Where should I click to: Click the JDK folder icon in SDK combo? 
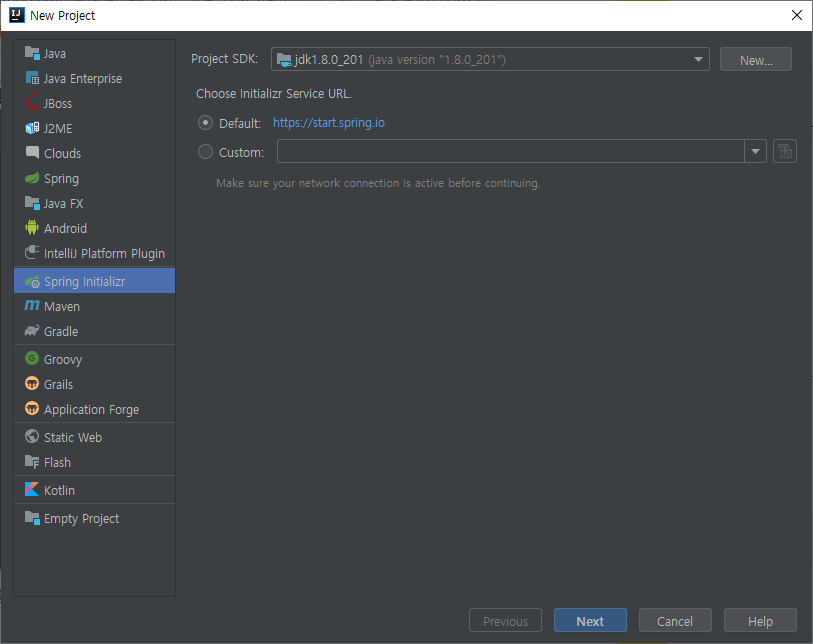point(284,60)
